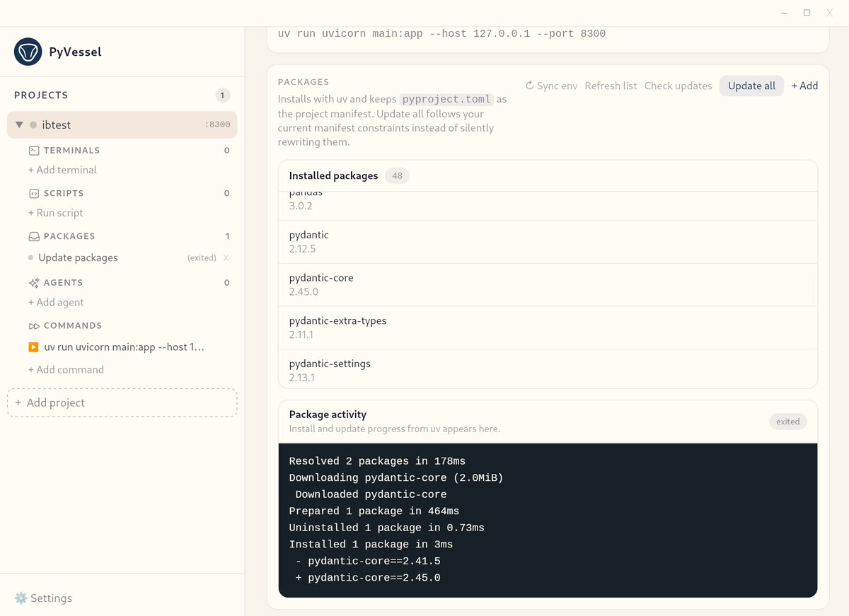This screenshot has width=849, height=616.
Task: Click the exited status badge in Package activity
Action: tap(787, 422)
